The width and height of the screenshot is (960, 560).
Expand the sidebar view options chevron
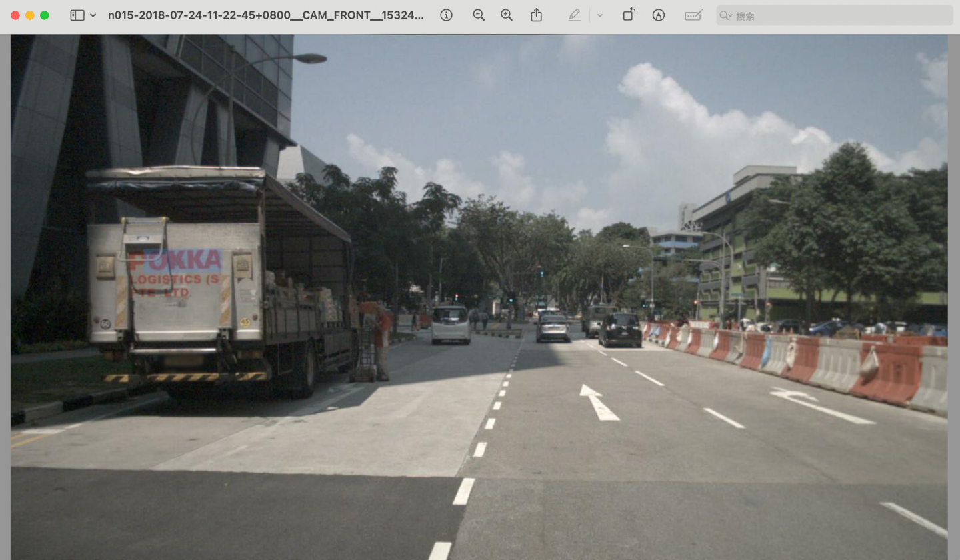[93, 15]
